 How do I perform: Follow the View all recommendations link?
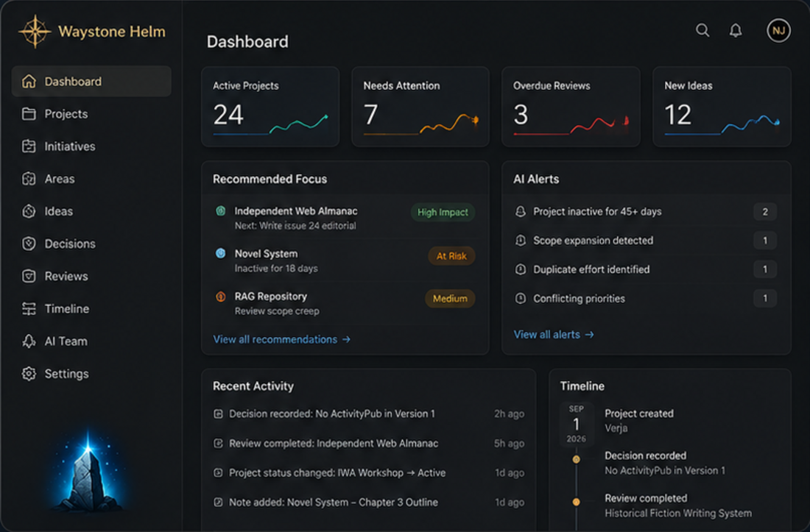(x=281, y=339)
